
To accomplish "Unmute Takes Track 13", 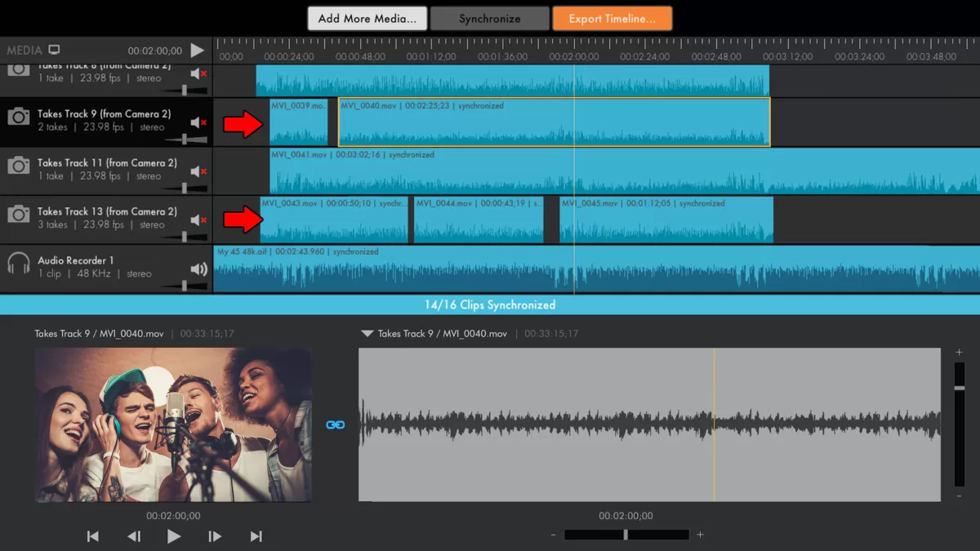I will click(198, 220).
